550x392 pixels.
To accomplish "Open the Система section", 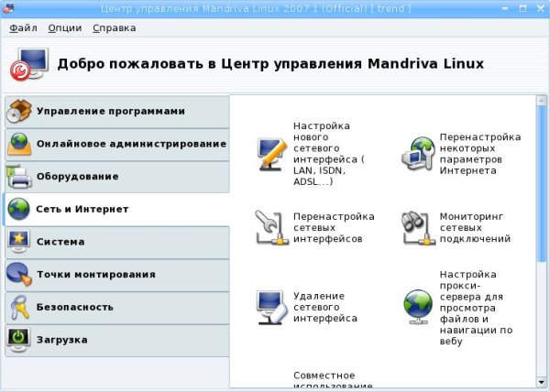I will point(117,242).
